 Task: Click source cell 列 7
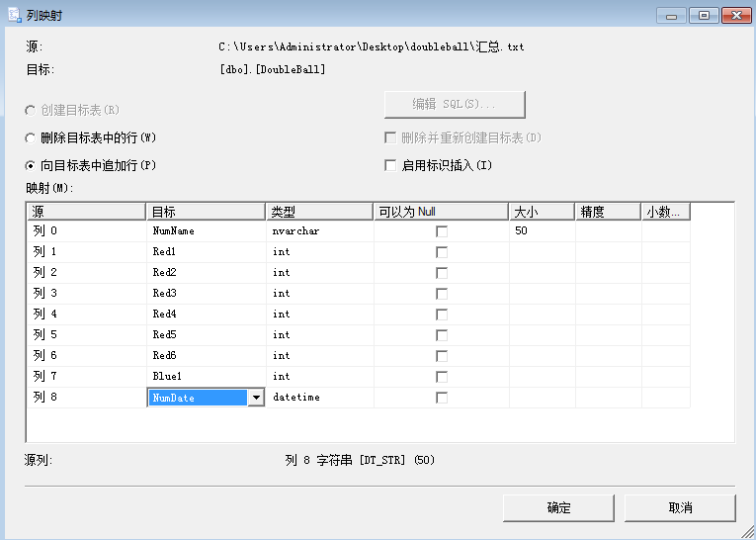[x=87, y=377]
